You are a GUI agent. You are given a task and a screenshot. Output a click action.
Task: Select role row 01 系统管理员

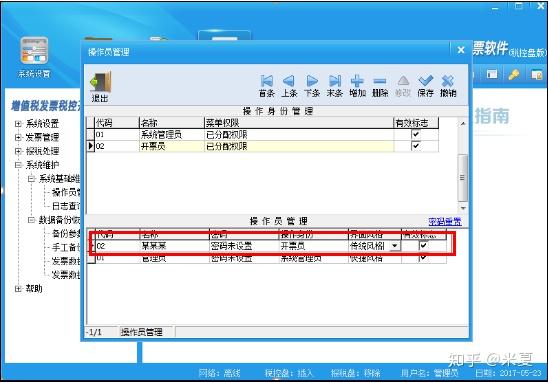262,134
